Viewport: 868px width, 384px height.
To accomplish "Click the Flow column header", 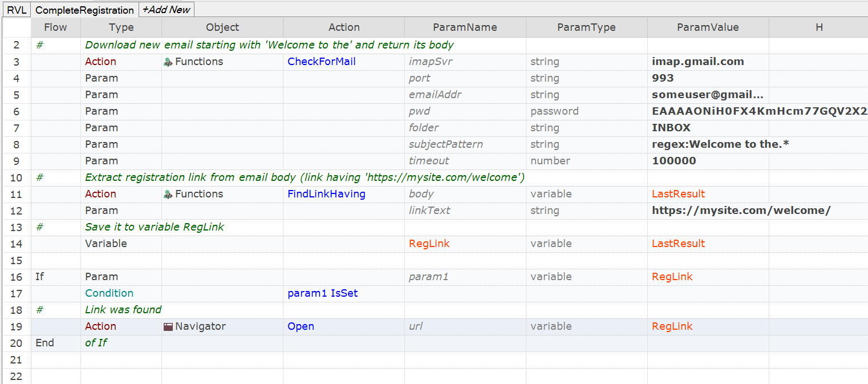I will tap(55, 27).
